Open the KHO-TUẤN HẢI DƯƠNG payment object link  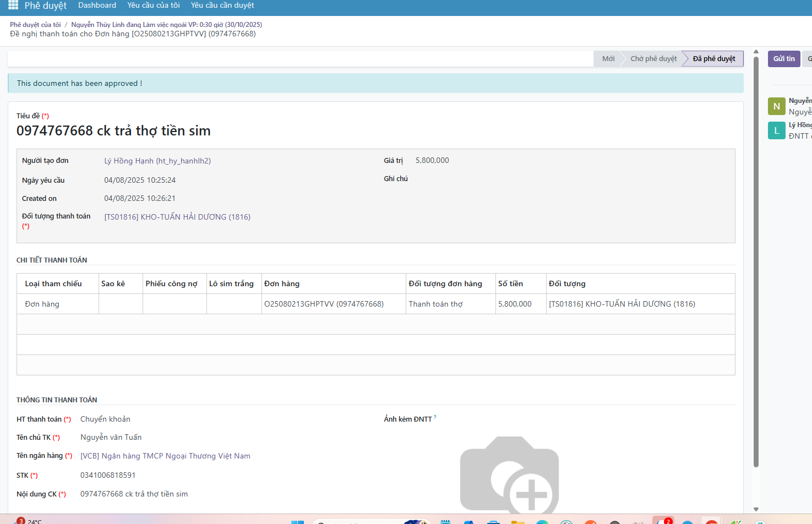pyautogui.click(x=177, y=217)
